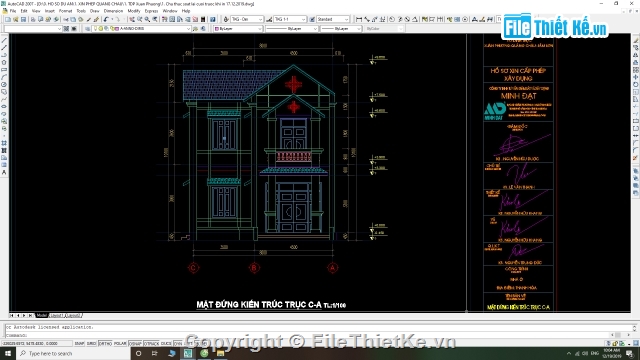Screen dimensions: 640x360
Task: Open the File menu
Action: [13, 11]
